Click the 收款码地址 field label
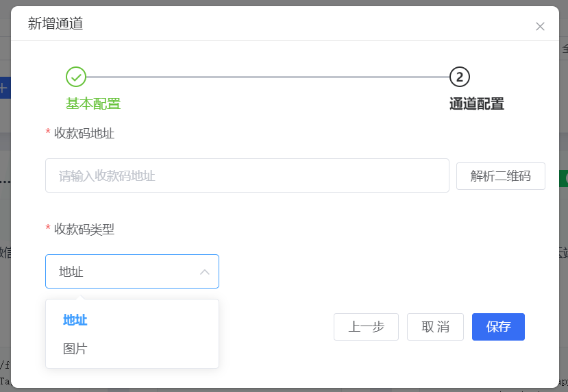 pos(84,133)
